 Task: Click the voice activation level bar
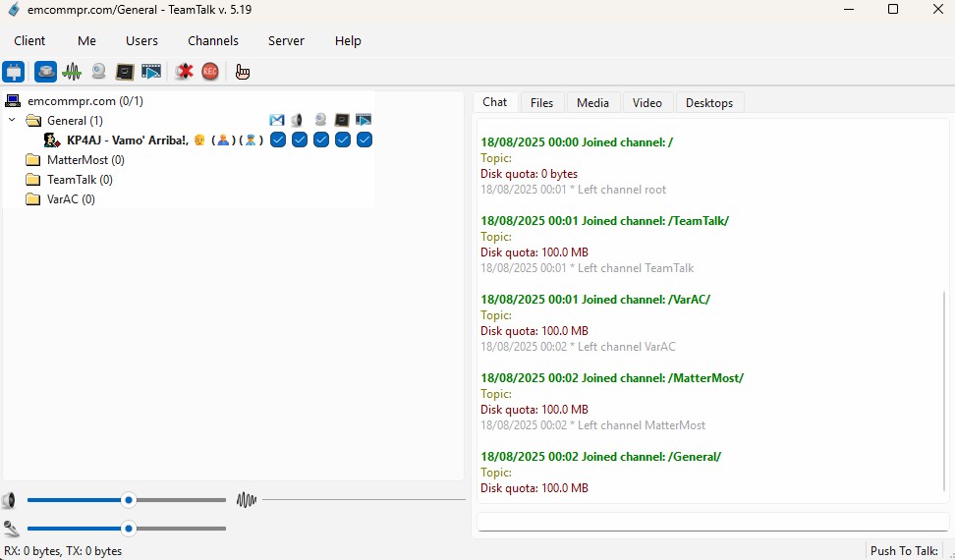point(365,500)
